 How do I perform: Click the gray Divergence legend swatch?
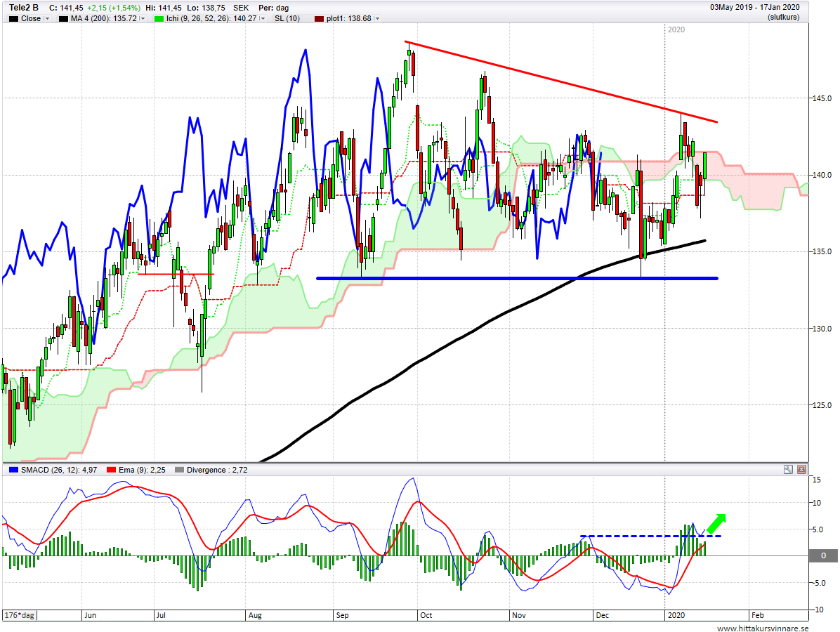[x=180, y=470]
